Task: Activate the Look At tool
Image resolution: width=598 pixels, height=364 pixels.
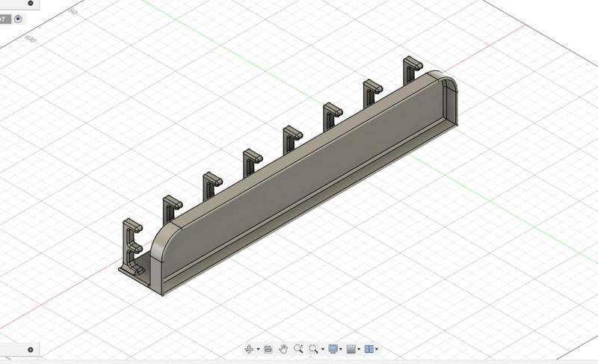Action: coord(268,349)
